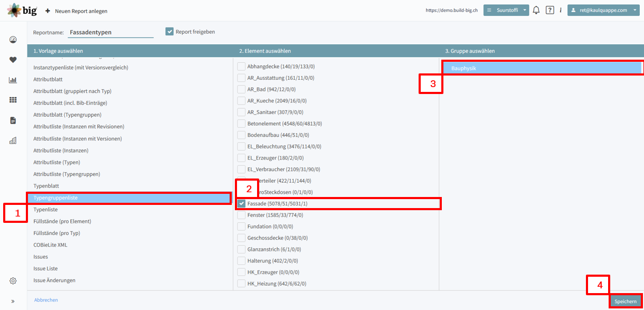Uncheck Fassade (5078/51/5031/1)
The image size is (644, 310).
241,204
